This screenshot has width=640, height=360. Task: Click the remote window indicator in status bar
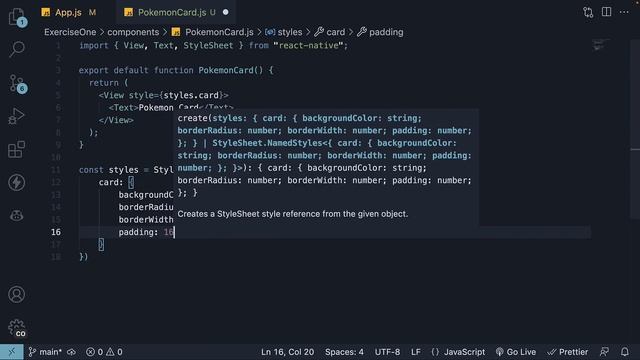11,352
